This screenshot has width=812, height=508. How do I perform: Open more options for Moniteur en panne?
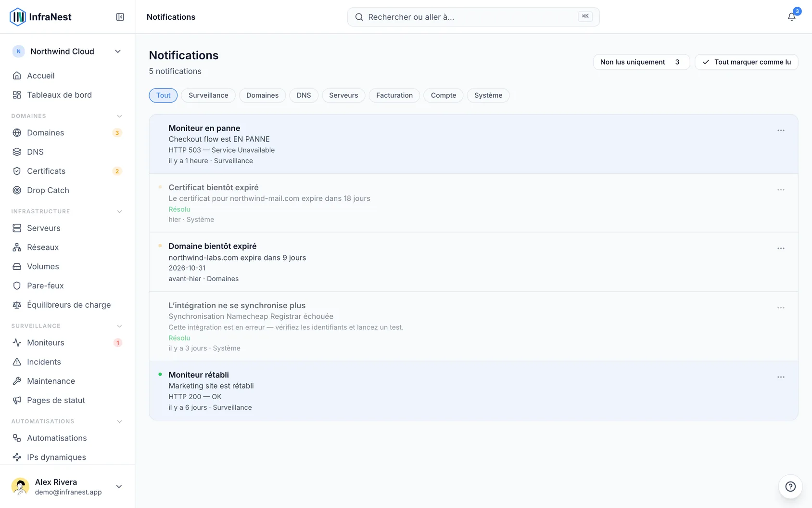(x=781, y=130)
